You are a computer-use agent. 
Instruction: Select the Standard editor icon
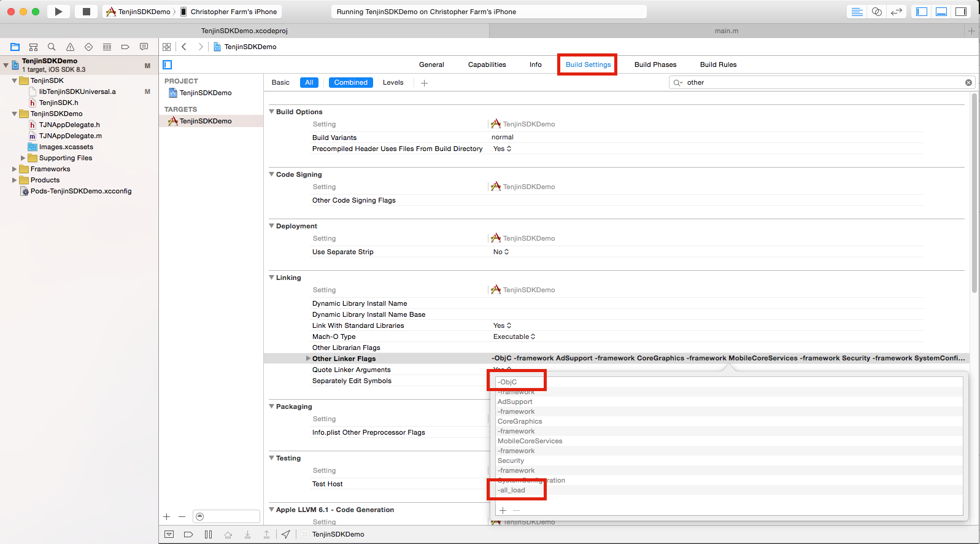coord(857,12)
